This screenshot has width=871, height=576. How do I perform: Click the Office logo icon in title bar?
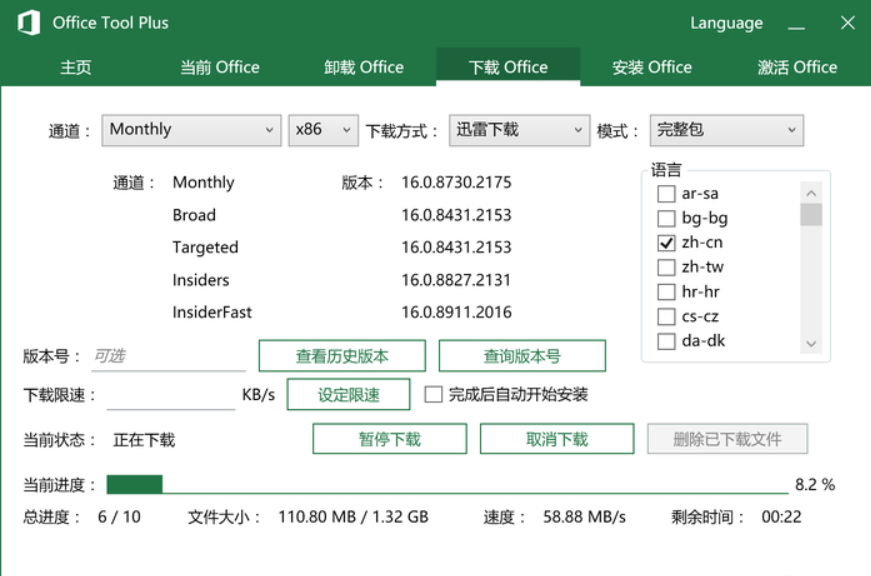coord(29,23)
